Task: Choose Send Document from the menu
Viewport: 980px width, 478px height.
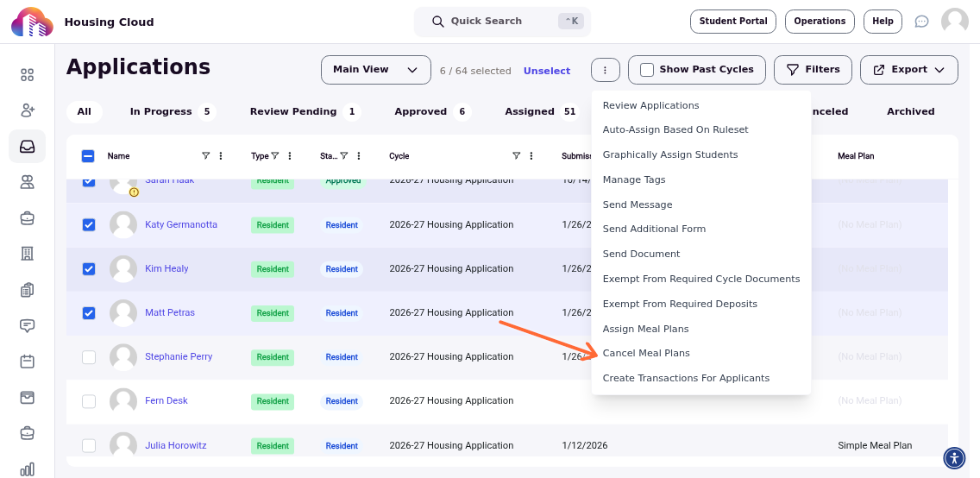Action: pos(641,255)
